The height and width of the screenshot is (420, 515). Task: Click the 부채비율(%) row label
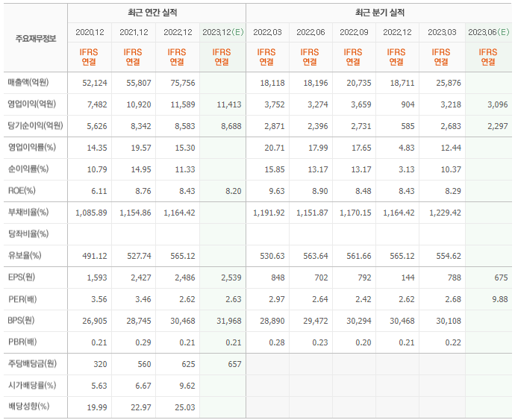tap(28, 213)
